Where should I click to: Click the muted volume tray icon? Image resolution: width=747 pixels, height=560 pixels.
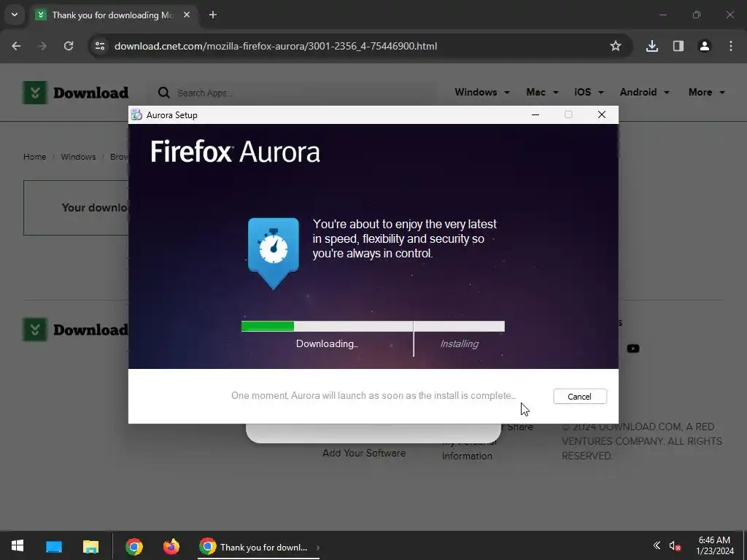point(675,545)
